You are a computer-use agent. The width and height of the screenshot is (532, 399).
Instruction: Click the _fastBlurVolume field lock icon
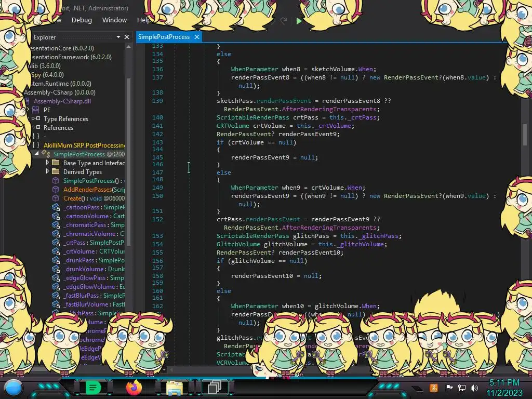[56, 304]
